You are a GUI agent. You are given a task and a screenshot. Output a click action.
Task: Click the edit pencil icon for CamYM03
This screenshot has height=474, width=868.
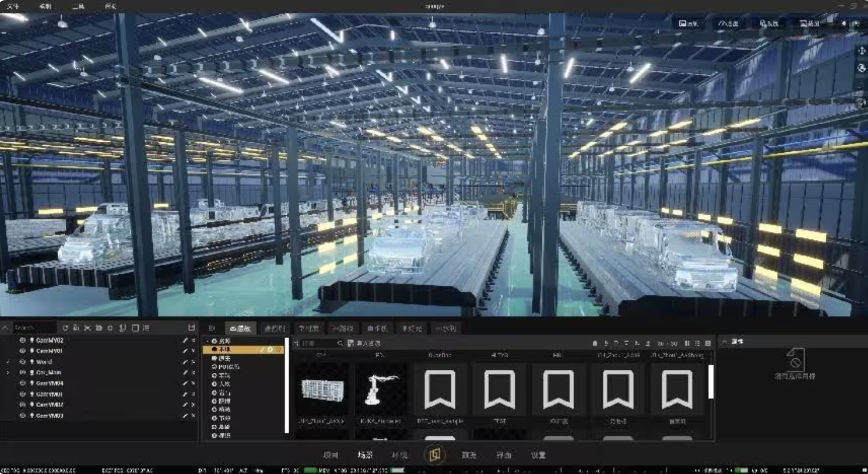click(x=185, y=416)
